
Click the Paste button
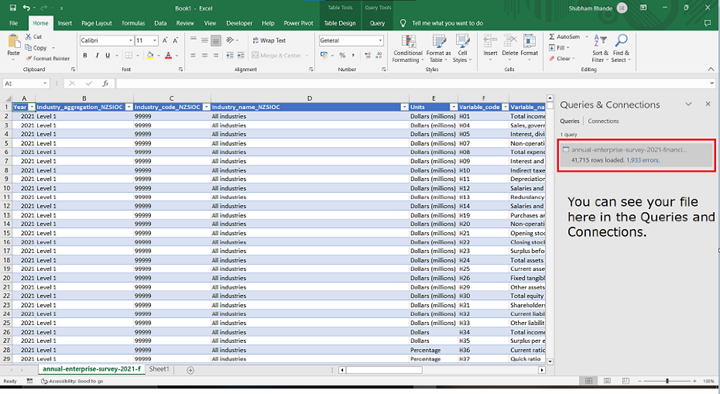click(13, 46)
